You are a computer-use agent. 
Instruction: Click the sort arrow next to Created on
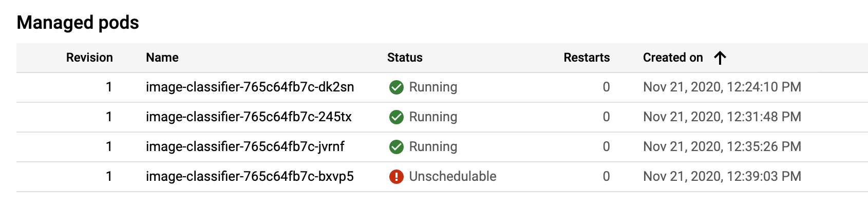(x=720, y=58)
